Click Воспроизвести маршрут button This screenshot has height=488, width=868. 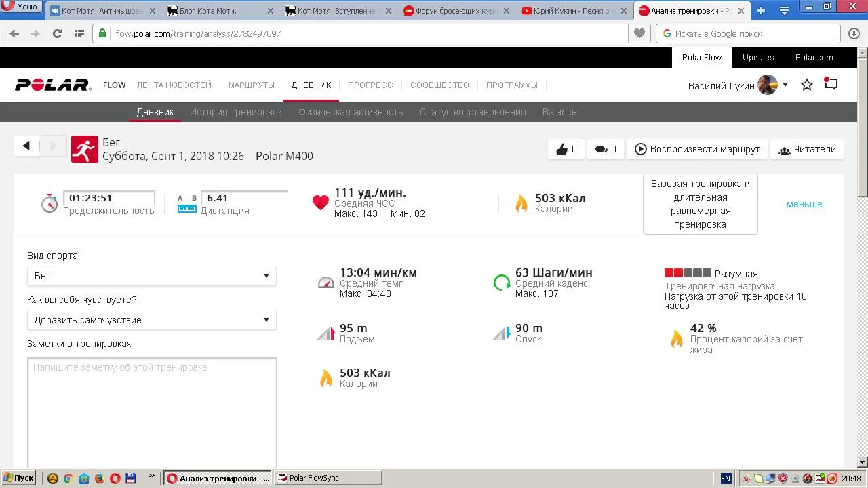(x=697, y=149)
